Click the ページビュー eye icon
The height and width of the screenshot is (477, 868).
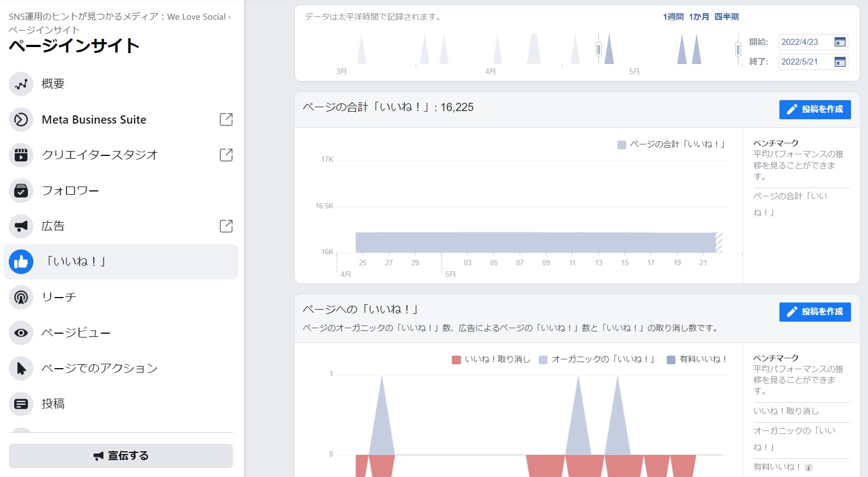coord(21,333)
